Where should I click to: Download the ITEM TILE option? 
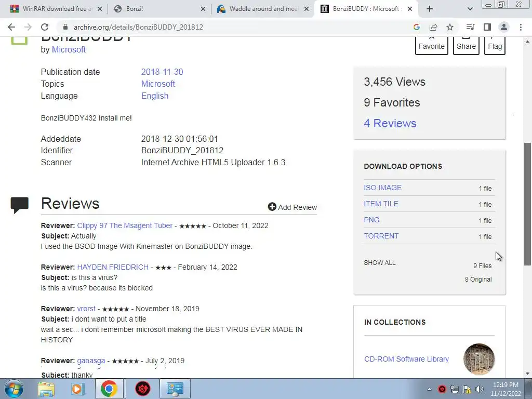click(381, 204)
